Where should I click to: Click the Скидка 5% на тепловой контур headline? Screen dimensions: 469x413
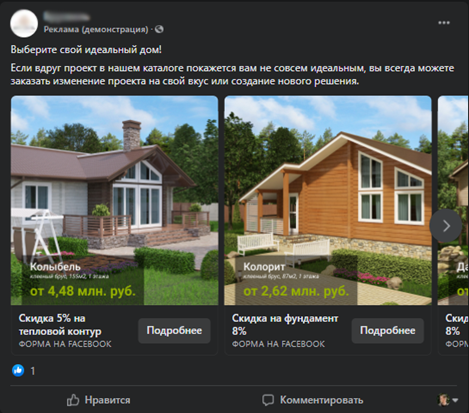point(60,325)
